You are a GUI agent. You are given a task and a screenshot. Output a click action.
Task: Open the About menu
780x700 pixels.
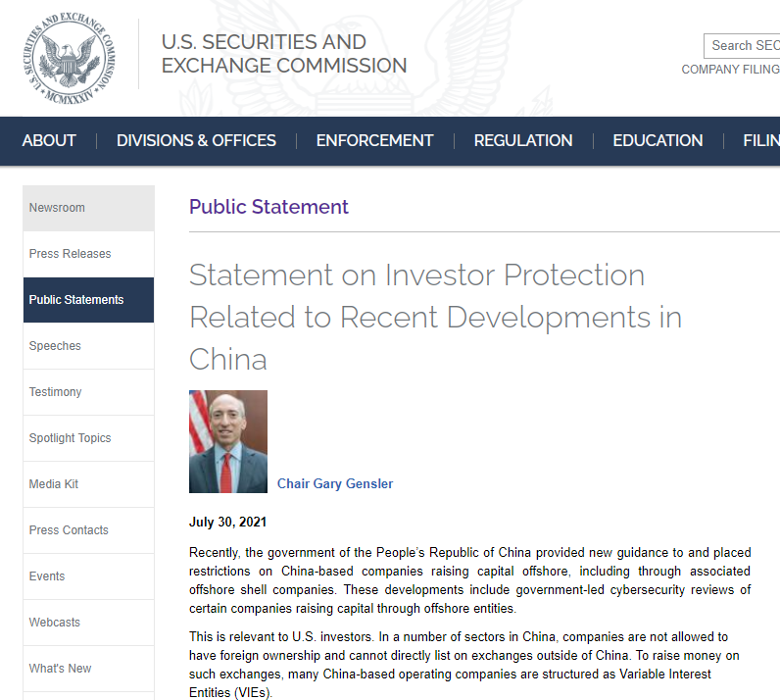(x=49, y=140)
